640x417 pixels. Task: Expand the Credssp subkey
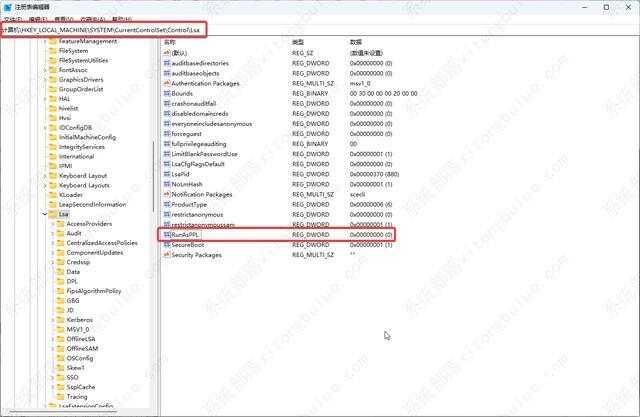click(x=53, y=262)
